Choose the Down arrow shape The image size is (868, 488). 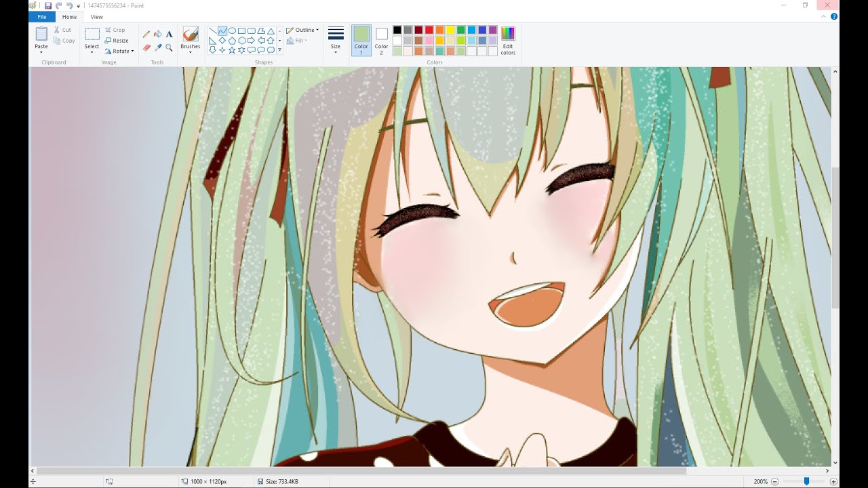tap(212, 50)
